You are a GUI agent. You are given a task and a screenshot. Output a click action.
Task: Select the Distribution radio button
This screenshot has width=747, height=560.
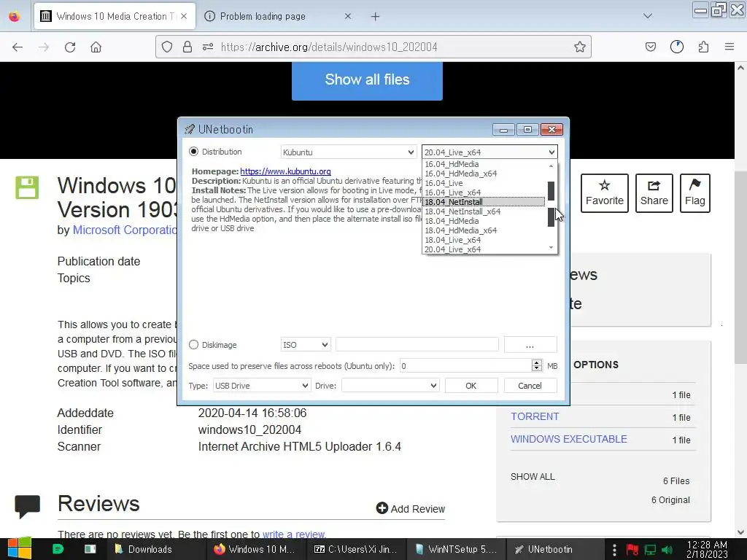tap(193, 152)
